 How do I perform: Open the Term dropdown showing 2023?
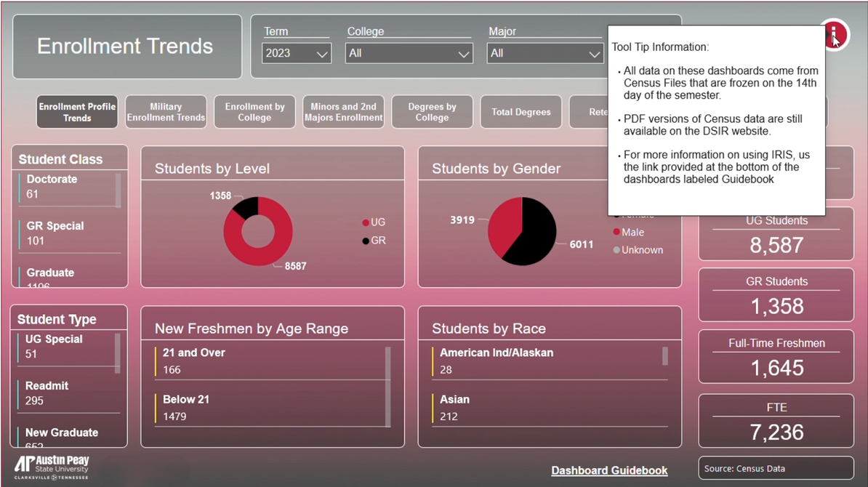coord(297,54)
